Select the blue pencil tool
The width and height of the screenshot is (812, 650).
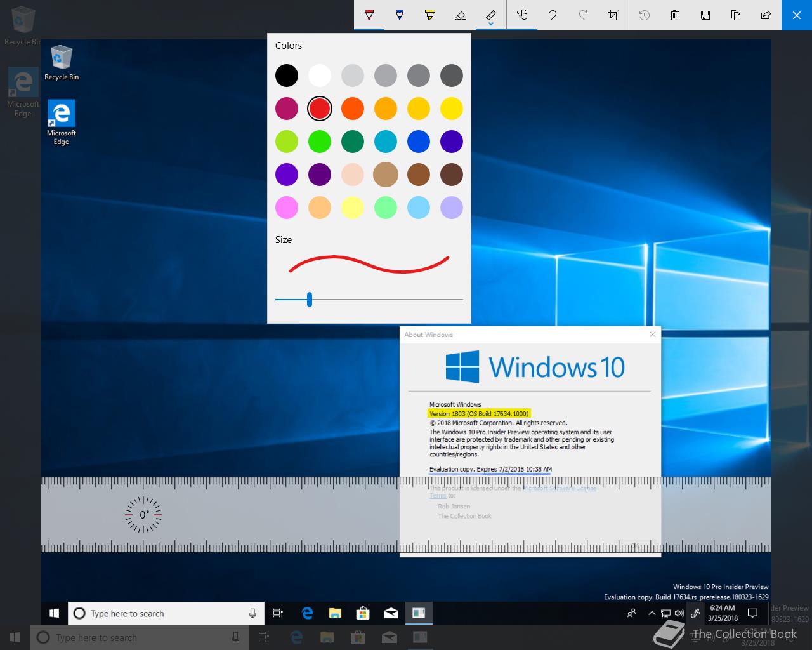(400, 15)
